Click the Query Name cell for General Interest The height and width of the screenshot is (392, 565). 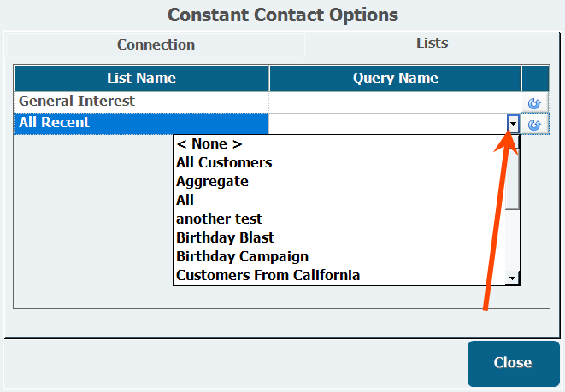point(395,102)
